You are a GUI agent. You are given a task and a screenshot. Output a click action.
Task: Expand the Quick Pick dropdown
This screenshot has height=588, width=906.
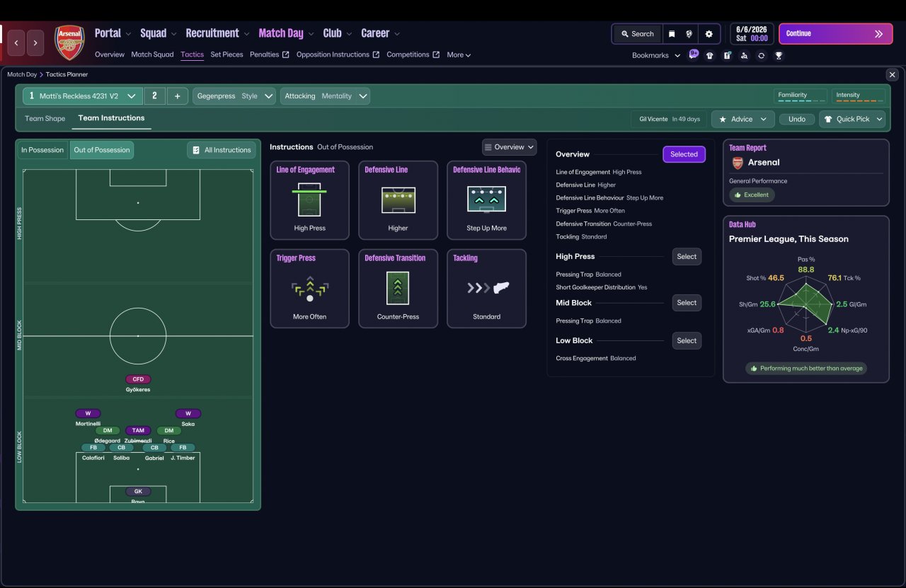(852, 119)
